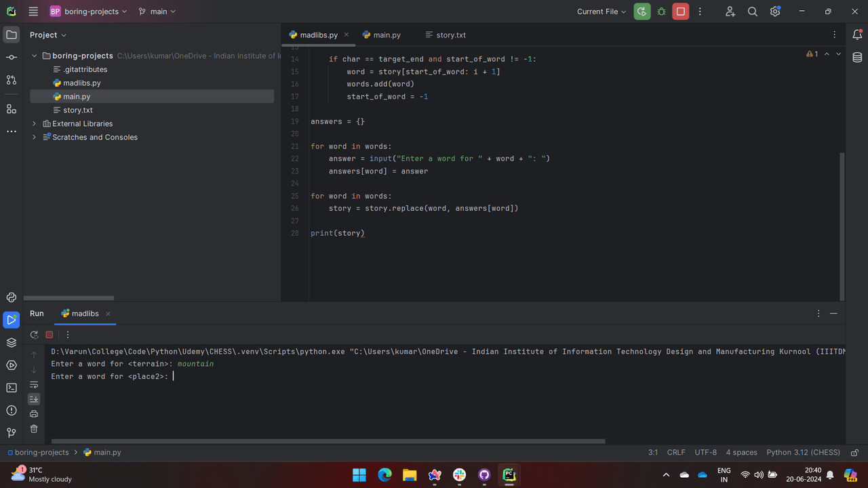This screenshot has width=868, height=488.
Task: Open the Terminal tool window
Action: (12, 388)
